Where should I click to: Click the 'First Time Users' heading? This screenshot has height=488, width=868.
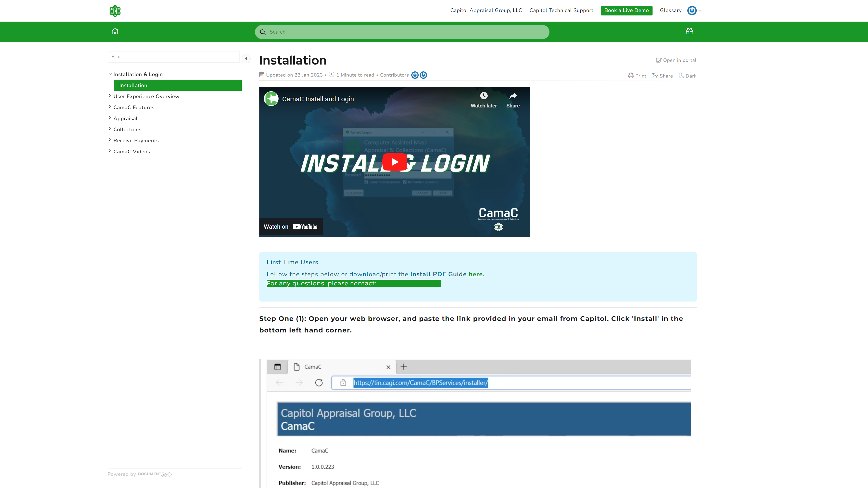tap(292, 262)
